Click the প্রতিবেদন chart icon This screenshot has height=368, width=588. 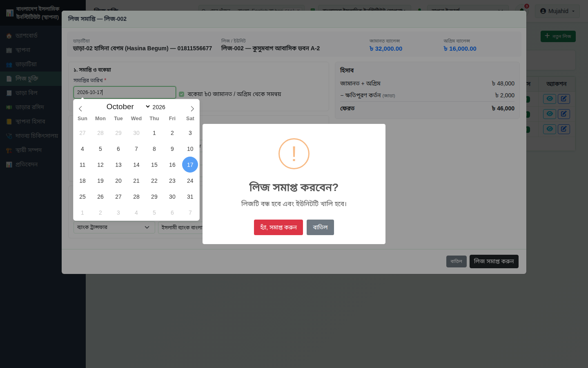click(9, 165)
